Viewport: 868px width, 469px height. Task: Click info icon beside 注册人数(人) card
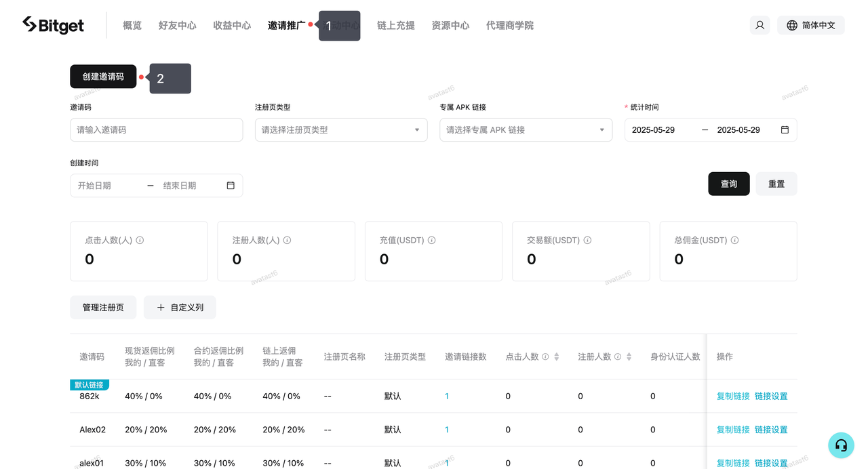point(287,240)
